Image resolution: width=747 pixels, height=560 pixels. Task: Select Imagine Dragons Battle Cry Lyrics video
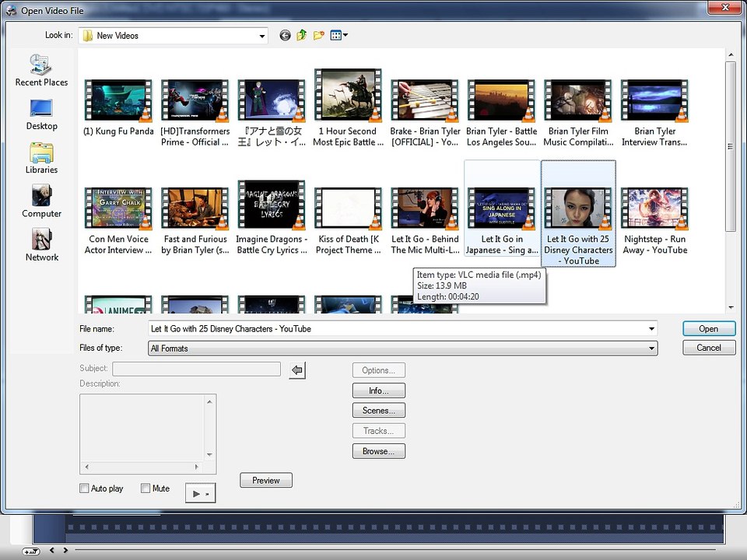(272, 218)
